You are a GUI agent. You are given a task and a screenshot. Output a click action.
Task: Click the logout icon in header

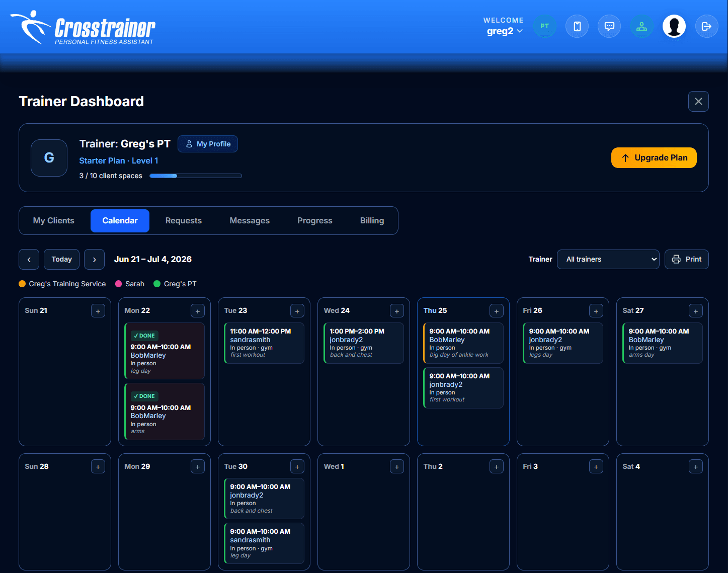(706, 26)
